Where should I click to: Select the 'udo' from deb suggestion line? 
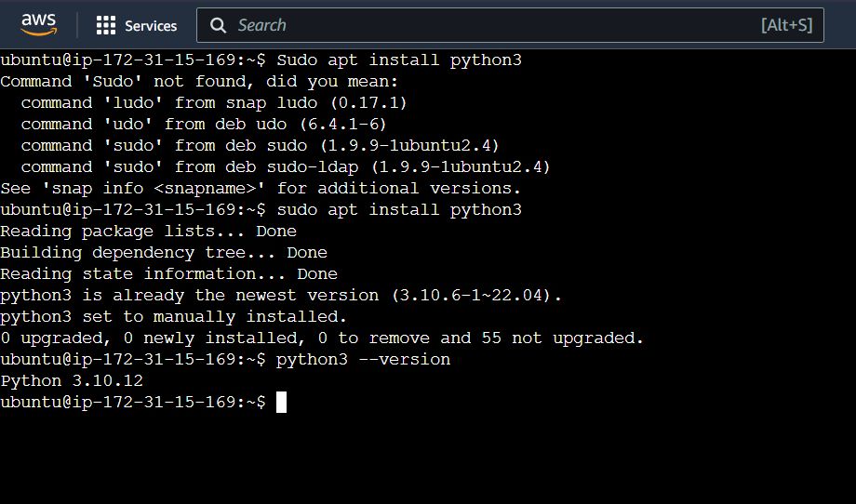click(x=204, y=124)
